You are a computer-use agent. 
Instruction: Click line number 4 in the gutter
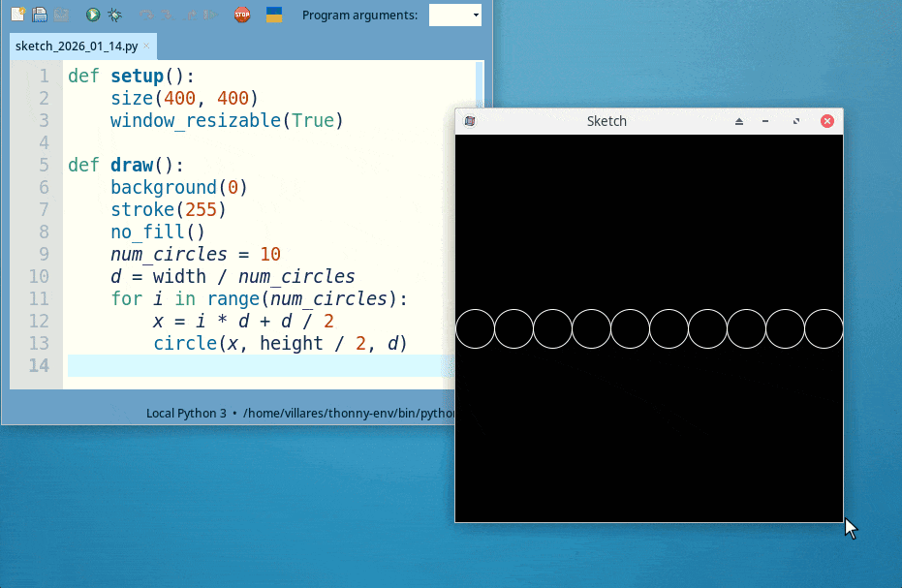(x=45, y=142)
